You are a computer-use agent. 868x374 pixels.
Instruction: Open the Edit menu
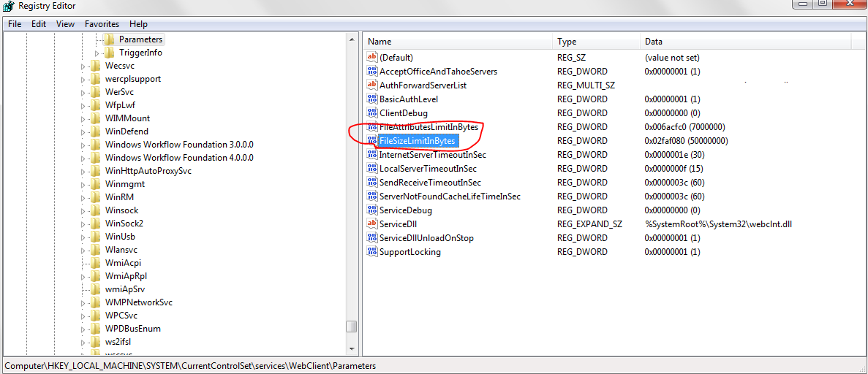point(39,24)
